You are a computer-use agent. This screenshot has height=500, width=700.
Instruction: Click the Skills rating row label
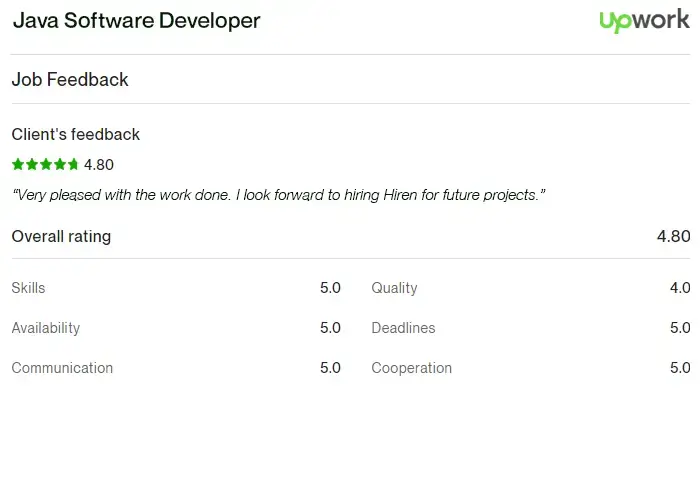28,288
